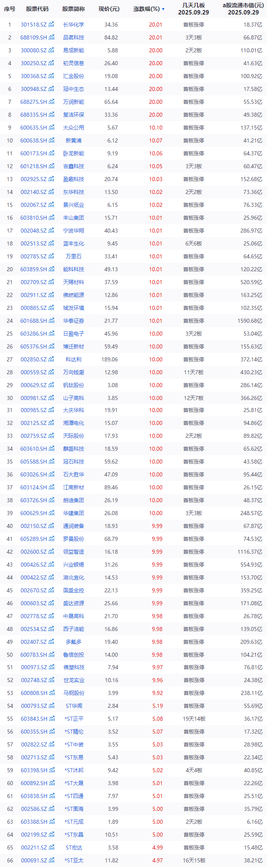
Task: Select market cap value 1590.68亿
Action: (x=250, y=321)
